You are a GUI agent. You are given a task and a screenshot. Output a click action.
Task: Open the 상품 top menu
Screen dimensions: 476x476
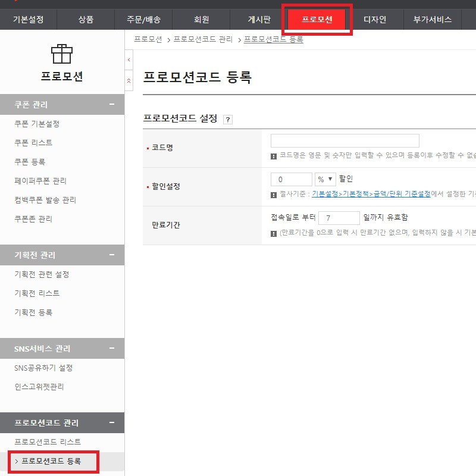point(86,20)
